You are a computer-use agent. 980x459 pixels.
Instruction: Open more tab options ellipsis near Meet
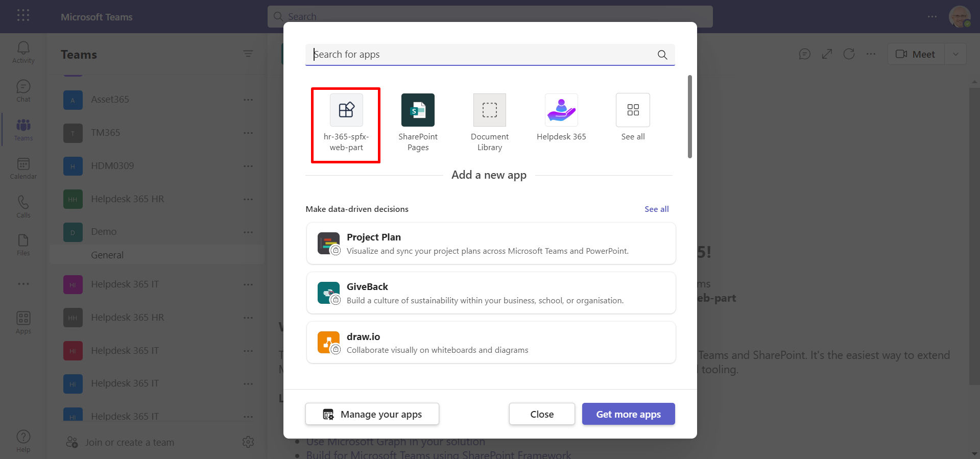(871, 54)
